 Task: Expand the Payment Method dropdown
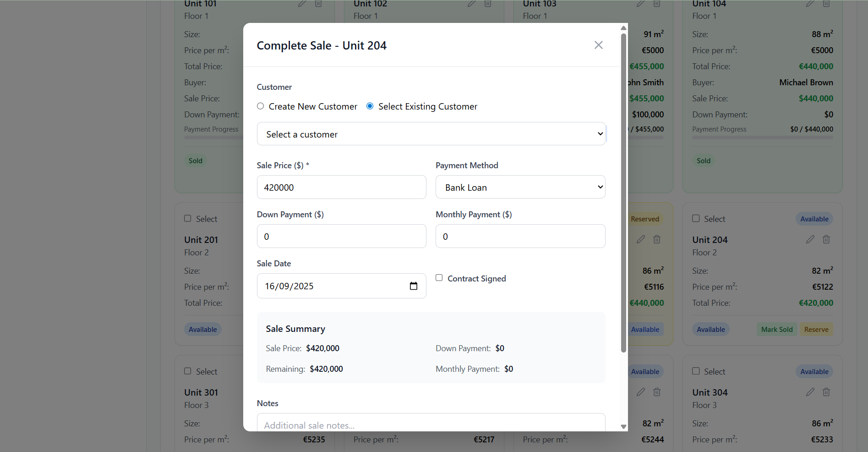[x=520, y=187]
